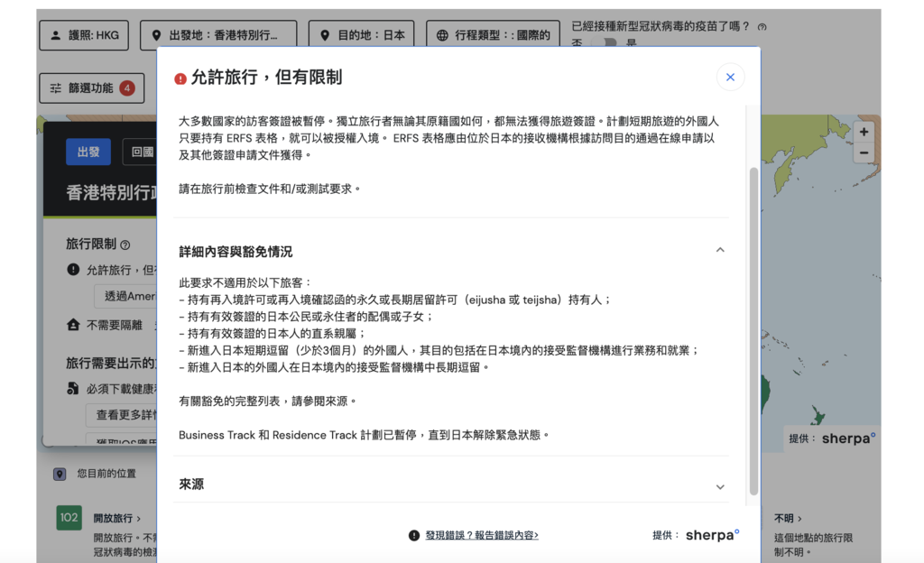Click the sherpa logo on the map
924x563 pixels.
pos(848,438)
